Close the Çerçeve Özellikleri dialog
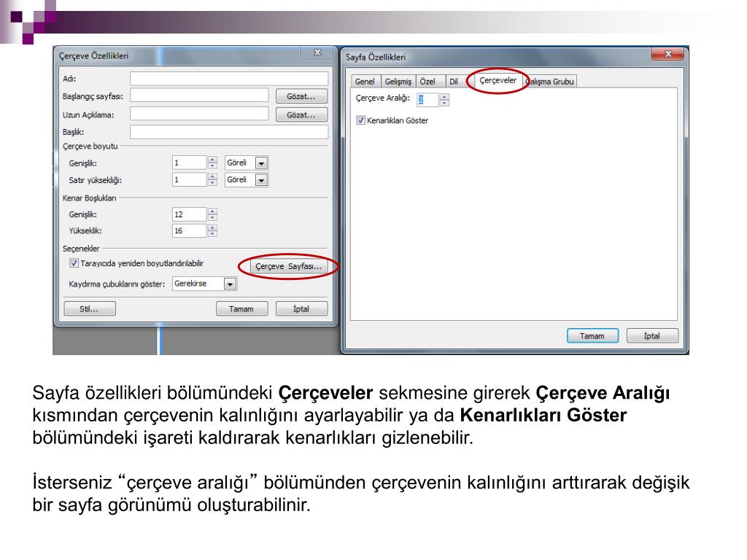Image resolution: width=747 pixels, height=560 pixels. (317, 52)
